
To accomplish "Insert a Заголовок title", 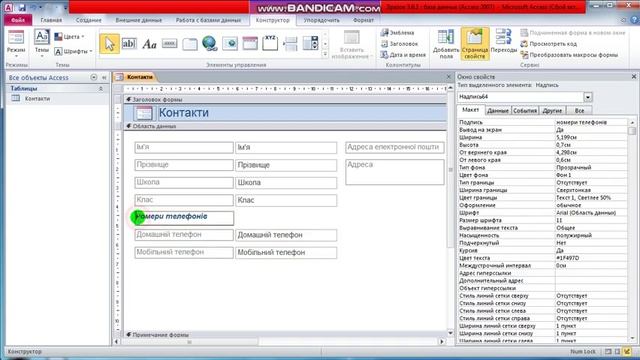I will click(x=399, y=44).
